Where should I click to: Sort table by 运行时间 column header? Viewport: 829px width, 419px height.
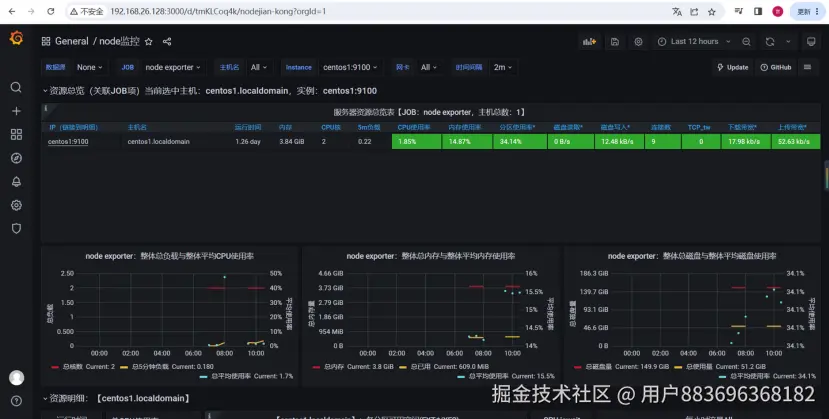[248, 127]
